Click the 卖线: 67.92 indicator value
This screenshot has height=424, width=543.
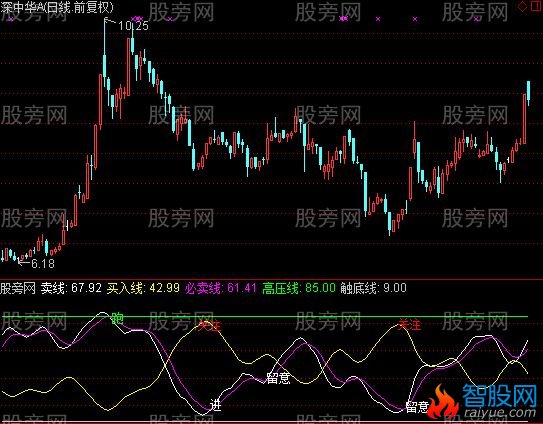(x=71, y=288)
